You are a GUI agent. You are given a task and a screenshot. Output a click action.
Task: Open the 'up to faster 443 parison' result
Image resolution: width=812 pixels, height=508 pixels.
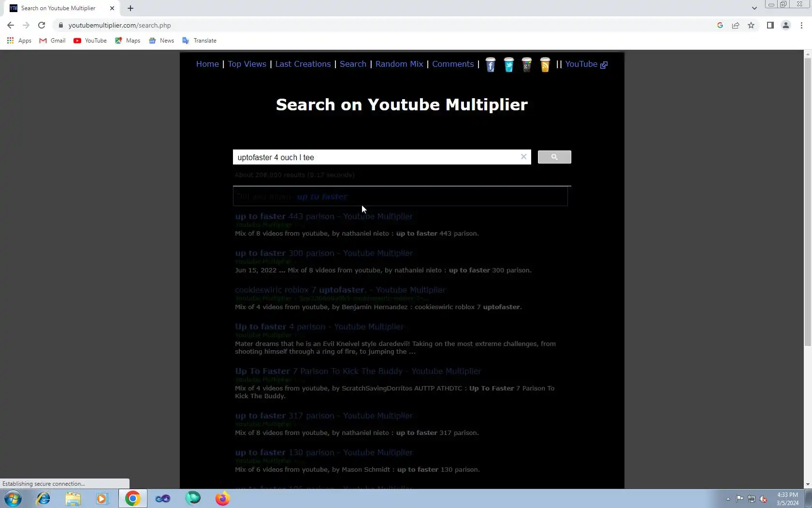[324, 216]
